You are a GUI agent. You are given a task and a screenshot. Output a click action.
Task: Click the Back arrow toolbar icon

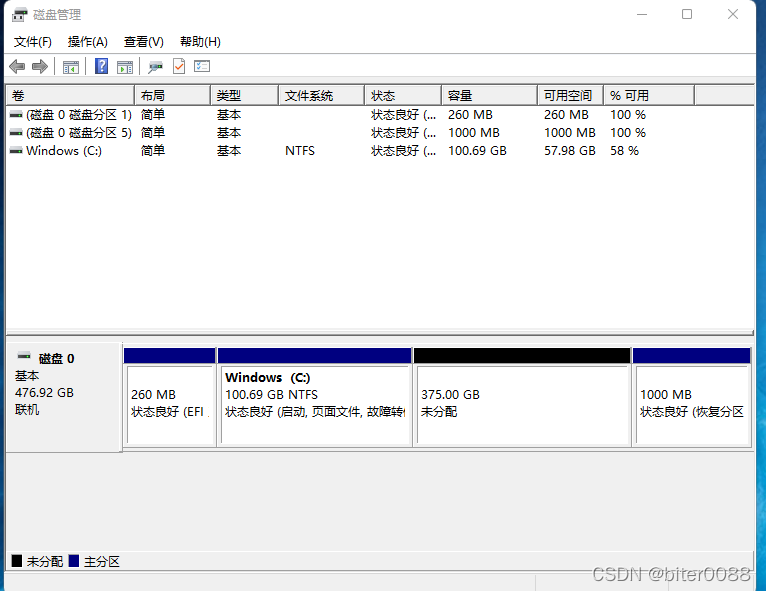point(17,66)
